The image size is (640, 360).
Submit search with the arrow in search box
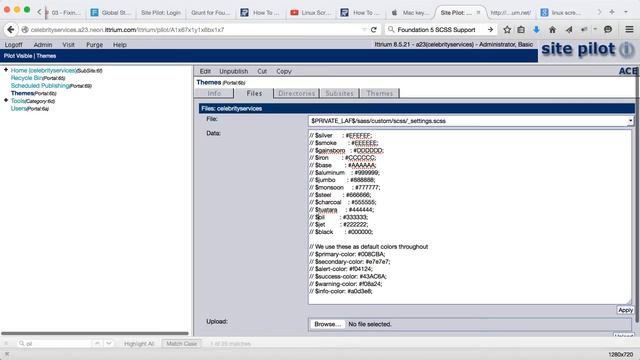coord(490,30)
